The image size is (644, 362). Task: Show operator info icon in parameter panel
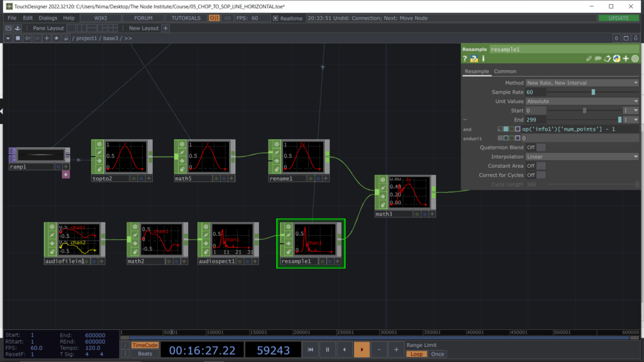[x=484, y=58]
